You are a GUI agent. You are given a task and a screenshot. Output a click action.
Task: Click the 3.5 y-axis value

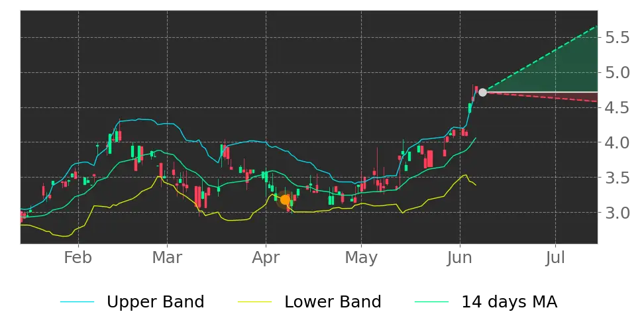pos(617,178)
